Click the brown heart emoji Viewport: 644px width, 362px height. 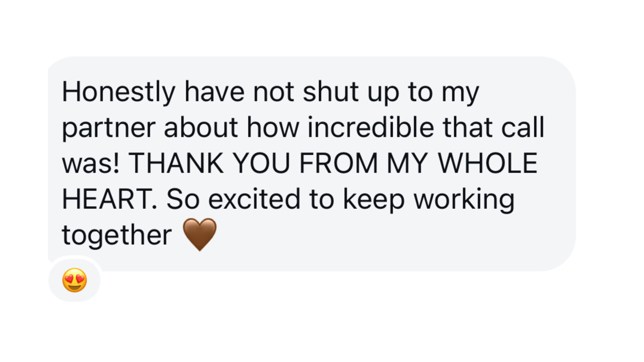[200, 234]
